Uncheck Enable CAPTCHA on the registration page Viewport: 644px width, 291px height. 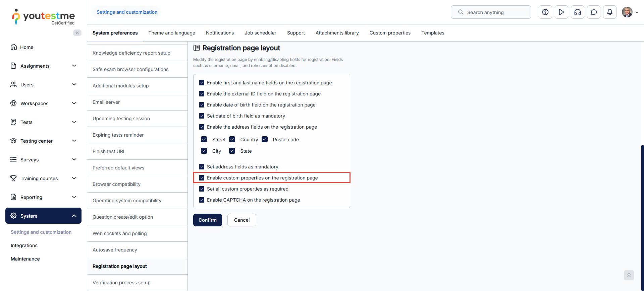(x=202, y=200)
